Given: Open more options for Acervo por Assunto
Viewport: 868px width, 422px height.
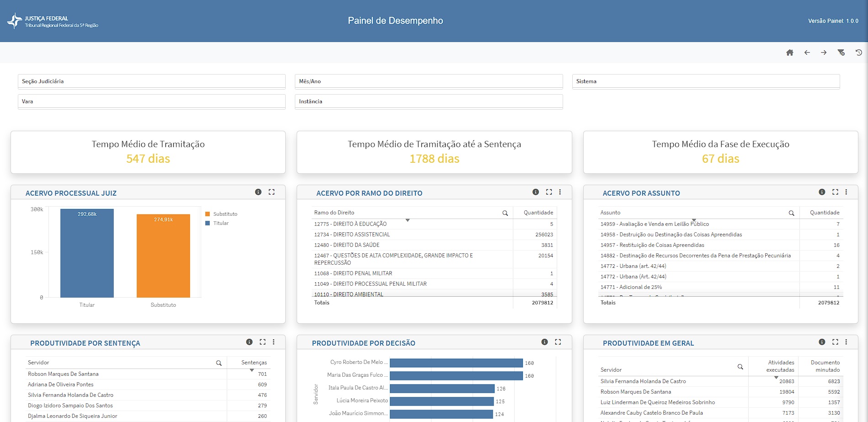Looking at the screenshot, I should tap(846, 192).
